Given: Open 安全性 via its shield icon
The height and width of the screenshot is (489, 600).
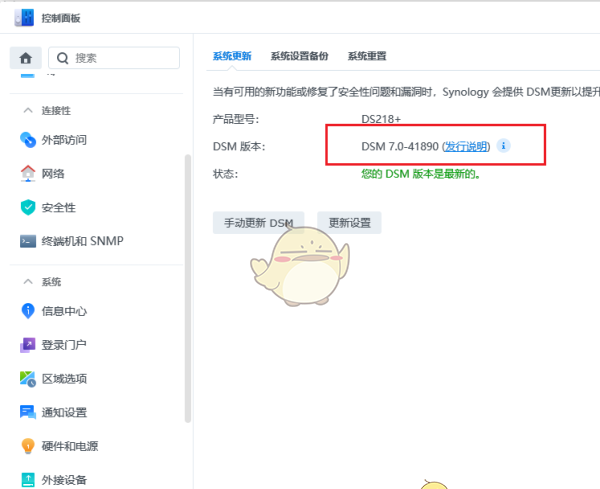Looking at the screenshot, I should [x=28, y=207].
